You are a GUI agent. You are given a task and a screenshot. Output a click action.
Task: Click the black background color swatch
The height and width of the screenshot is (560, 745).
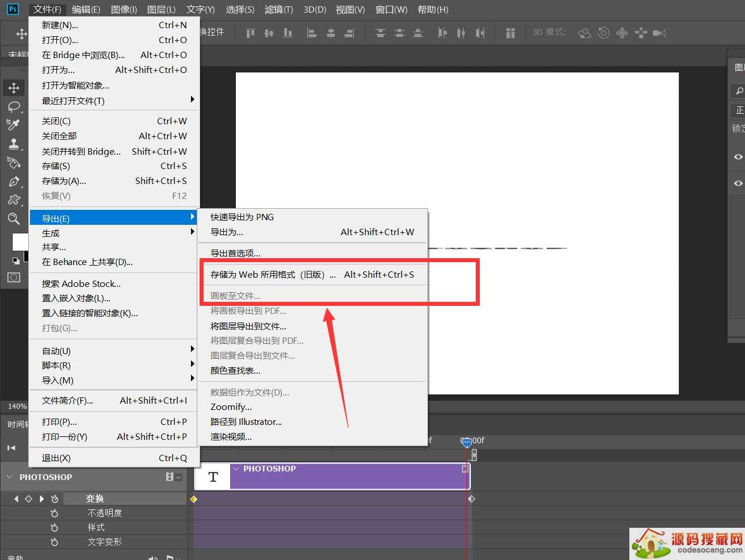tap(26, 256)
